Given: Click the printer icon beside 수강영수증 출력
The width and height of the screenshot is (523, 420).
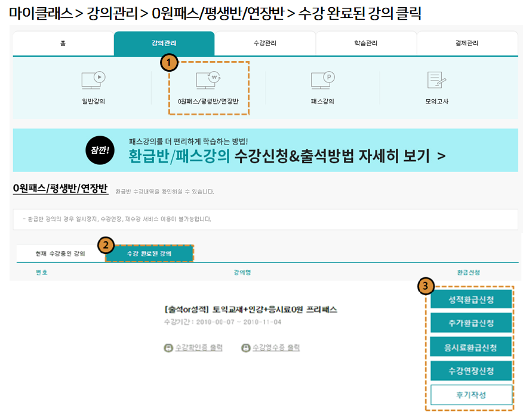Looking at the screenshot, I should 245,348.
